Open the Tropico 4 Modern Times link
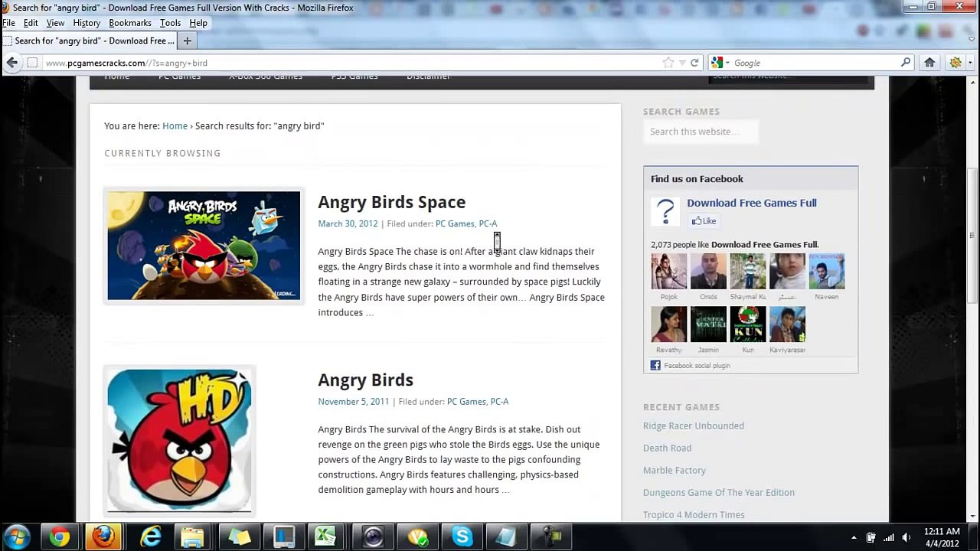 tap(694, 514)
